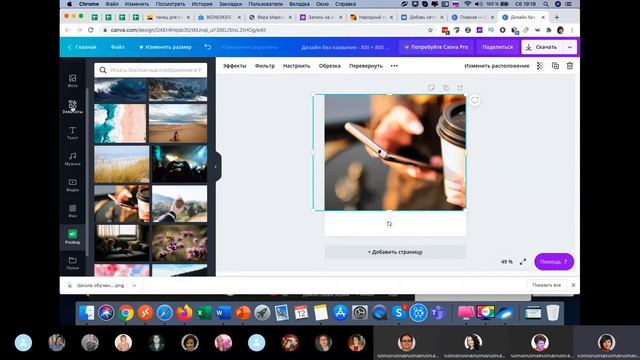The width and height of the screenshot is (640, 360).
Task: Open the Помощь help button
Action: click(x=554, y=262)
